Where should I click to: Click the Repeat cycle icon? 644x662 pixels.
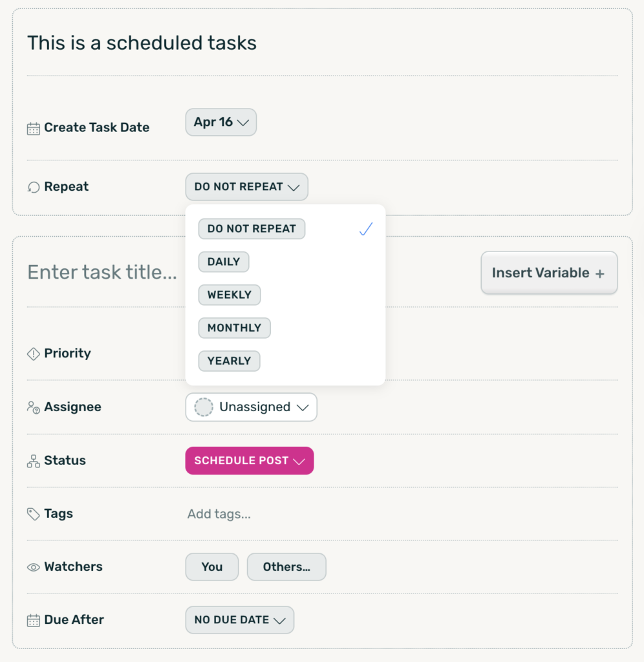click(x=33, y=187)
